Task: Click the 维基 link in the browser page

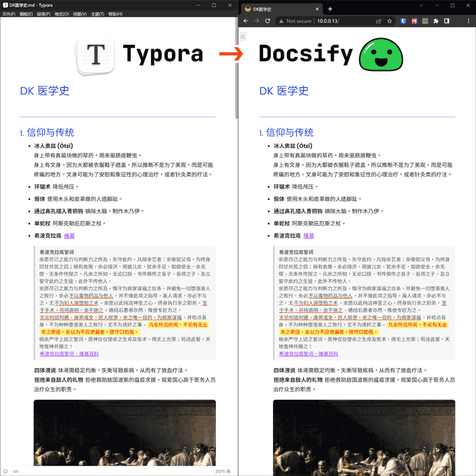Action: tap(309, 236)
